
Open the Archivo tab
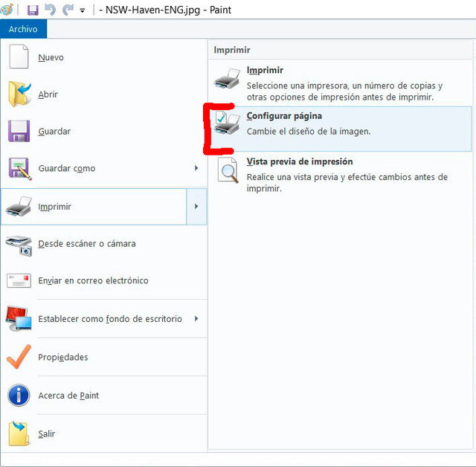tap(23, 29)
